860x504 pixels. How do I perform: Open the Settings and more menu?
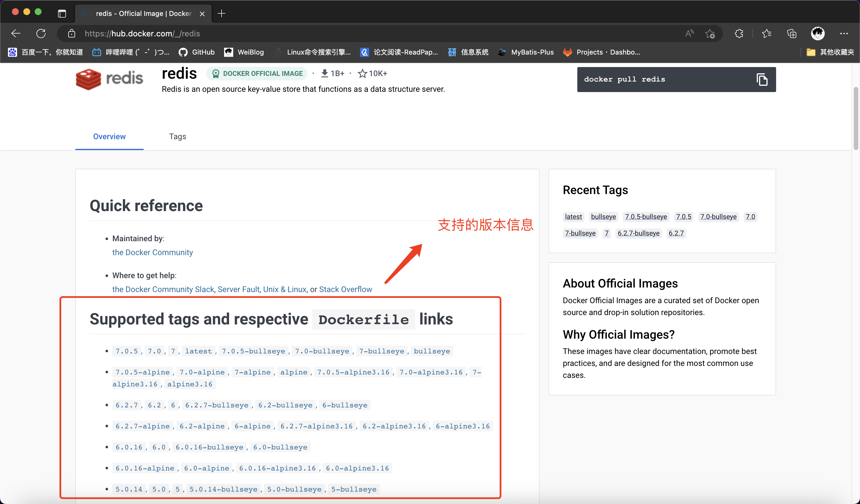[845, 33]
